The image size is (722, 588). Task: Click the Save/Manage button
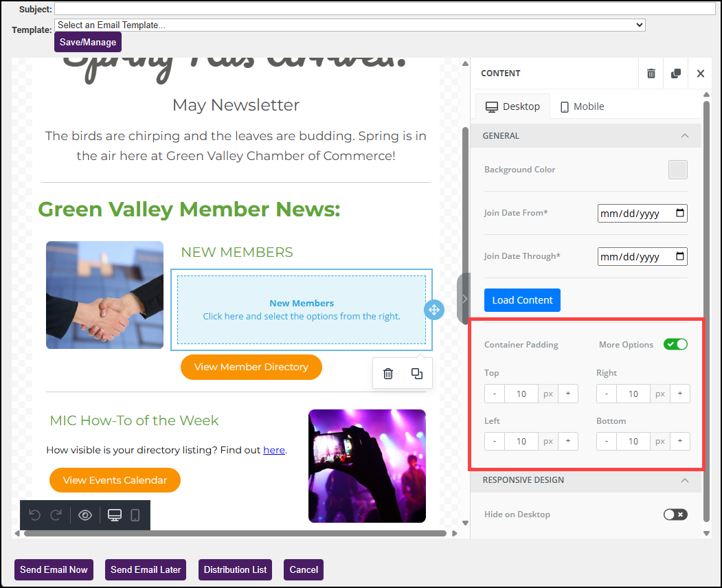point(88,42)
